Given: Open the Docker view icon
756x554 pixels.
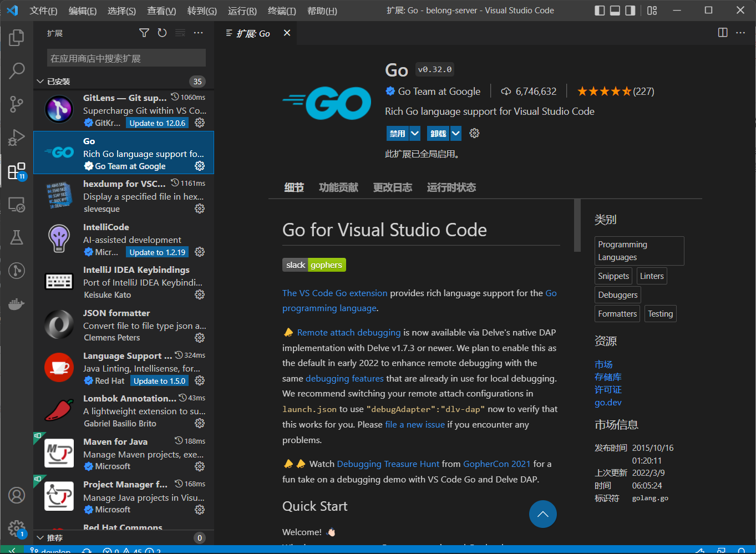Looking at the screenshot, I should [17, 304].
